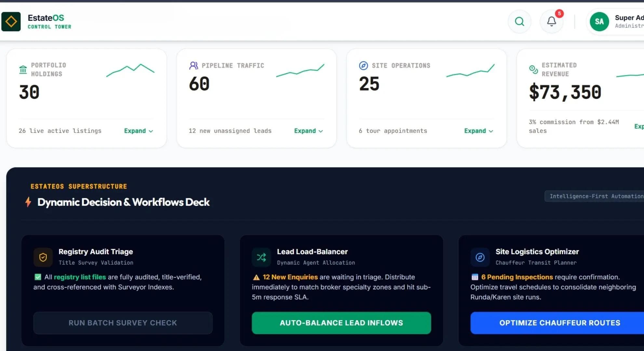Viewport: 644px width, 351px height.
Task: Click 'Dynamic Decision & Workflows Deck' heading
Action: click(124, 202)
